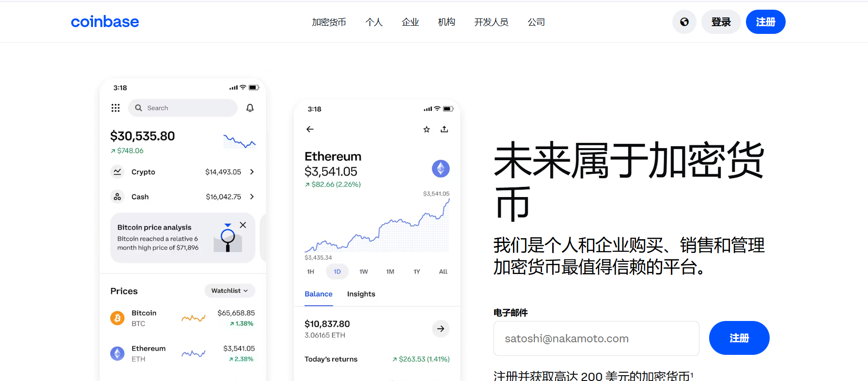
Task: Click the $14,493.05 Crypto value
Action: (x=223, y=172)
